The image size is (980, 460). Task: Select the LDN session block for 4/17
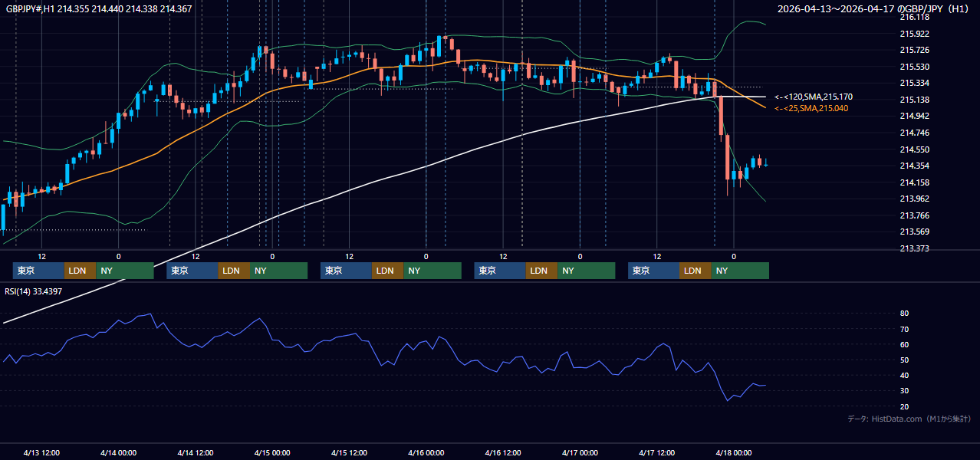click(695, 271)
